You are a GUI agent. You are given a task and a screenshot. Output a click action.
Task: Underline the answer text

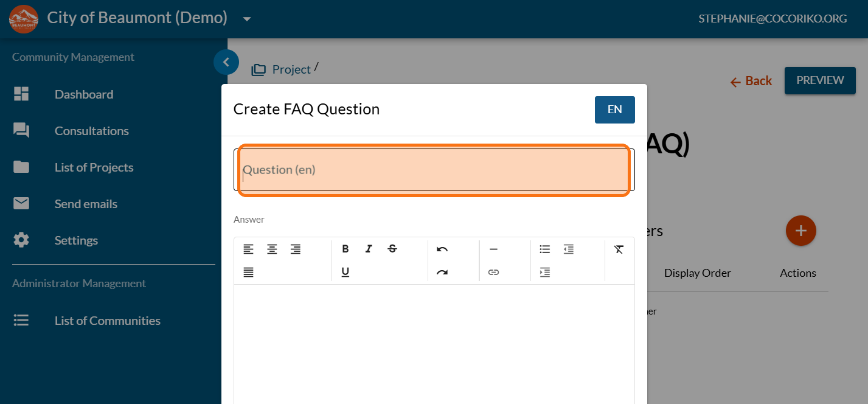click(345, 272)
